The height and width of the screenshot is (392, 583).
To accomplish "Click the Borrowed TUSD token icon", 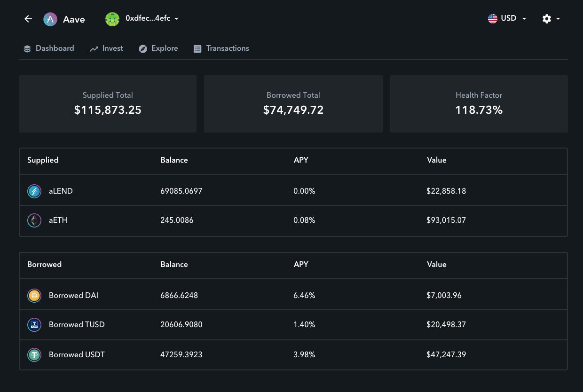I will [x=34, y=324].
